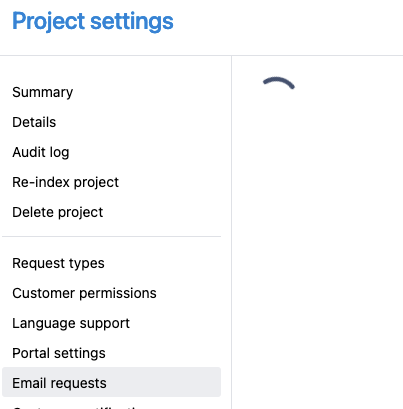Open the Audit log page

(41, 152)
